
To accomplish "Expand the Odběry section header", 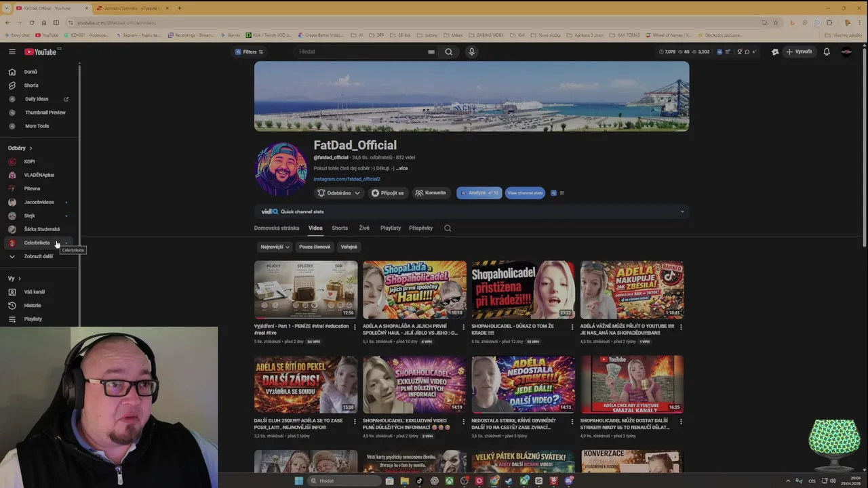I will pos(20,148).
